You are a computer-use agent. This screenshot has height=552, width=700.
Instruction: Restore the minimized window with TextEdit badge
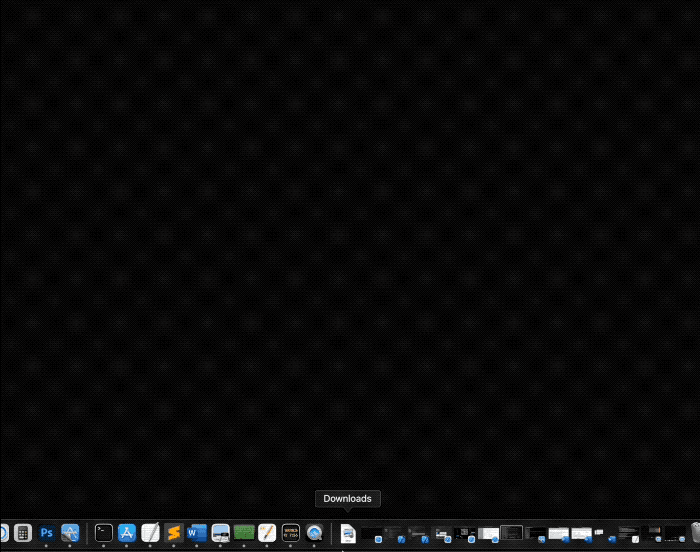(x=629, y=534)
